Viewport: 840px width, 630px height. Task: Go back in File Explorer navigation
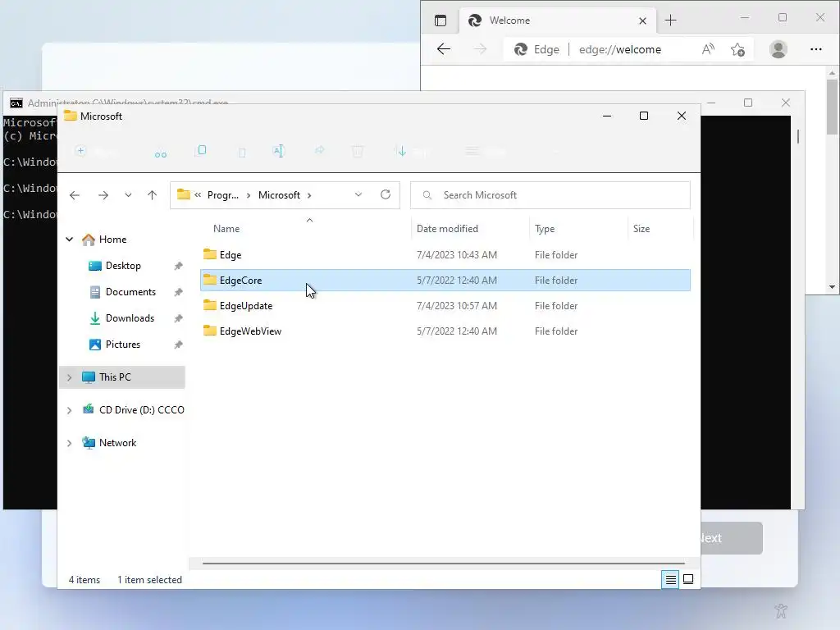75,195
